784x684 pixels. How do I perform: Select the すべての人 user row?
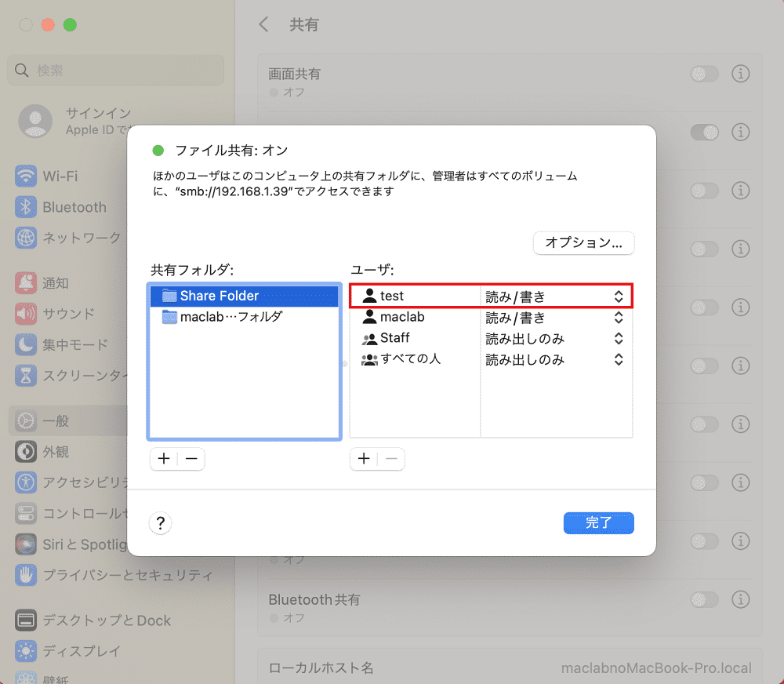(x=491, y=359)
